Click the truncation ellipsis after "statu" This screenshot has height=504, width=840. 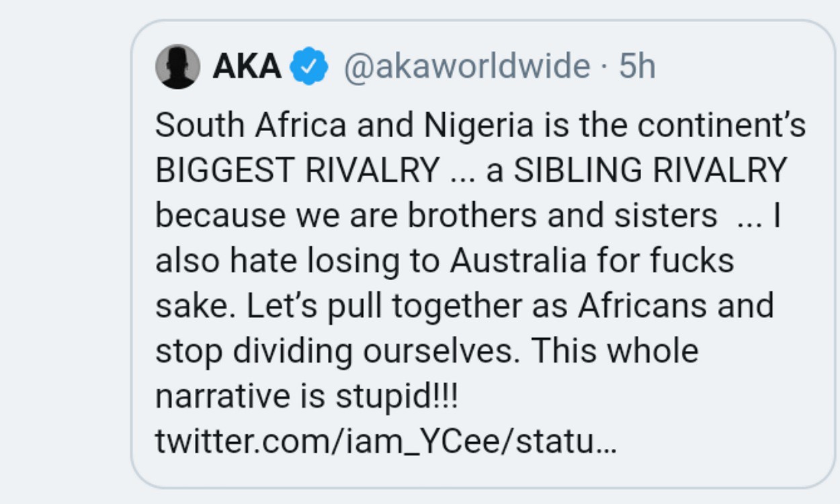coord(606,443)
